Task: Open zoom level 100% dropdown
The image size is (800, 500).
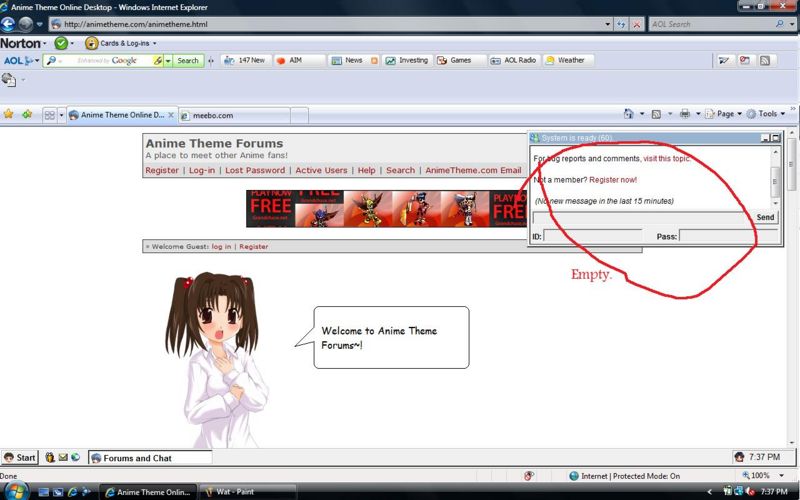Action: point(764,476)
